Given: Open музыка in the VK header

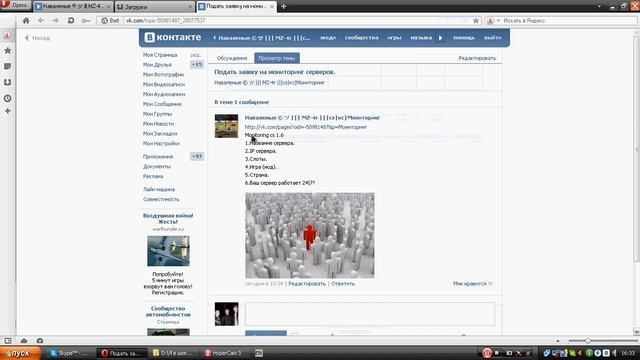Looking at the screenshot, I should (x=421, y=38).
